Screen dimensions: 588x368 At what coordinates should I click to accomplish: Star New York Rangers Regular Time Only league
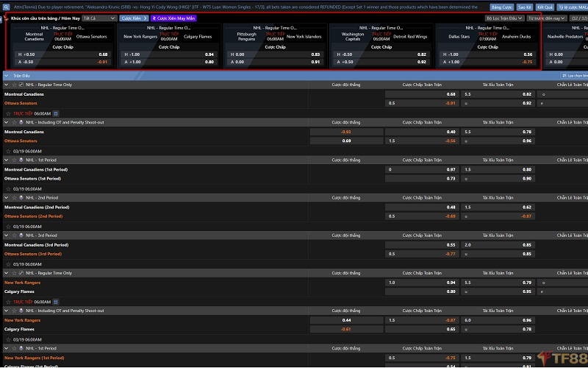14,273
